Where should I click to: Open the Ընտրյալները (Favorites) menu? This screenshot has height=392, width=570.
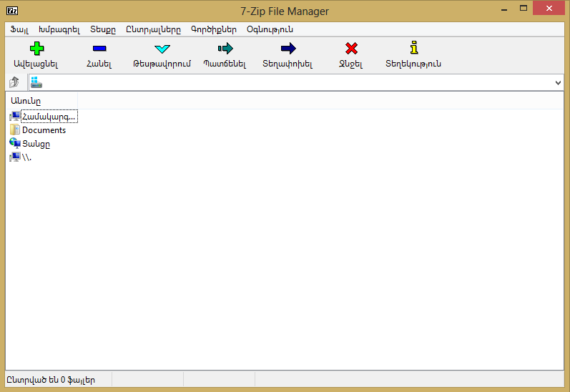[153, 29]
